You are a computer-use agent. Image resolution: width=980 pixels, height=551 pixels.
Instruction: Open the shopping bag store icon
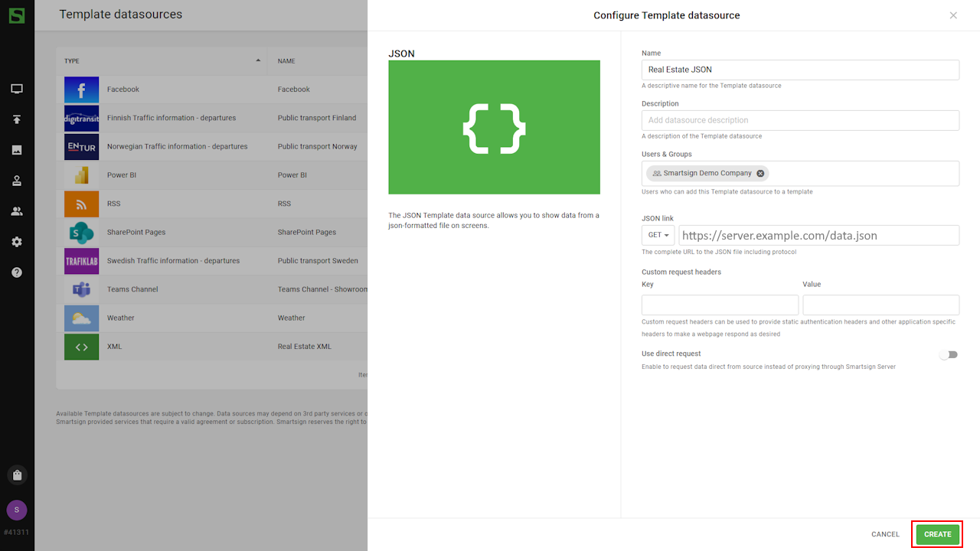[17, 475]
